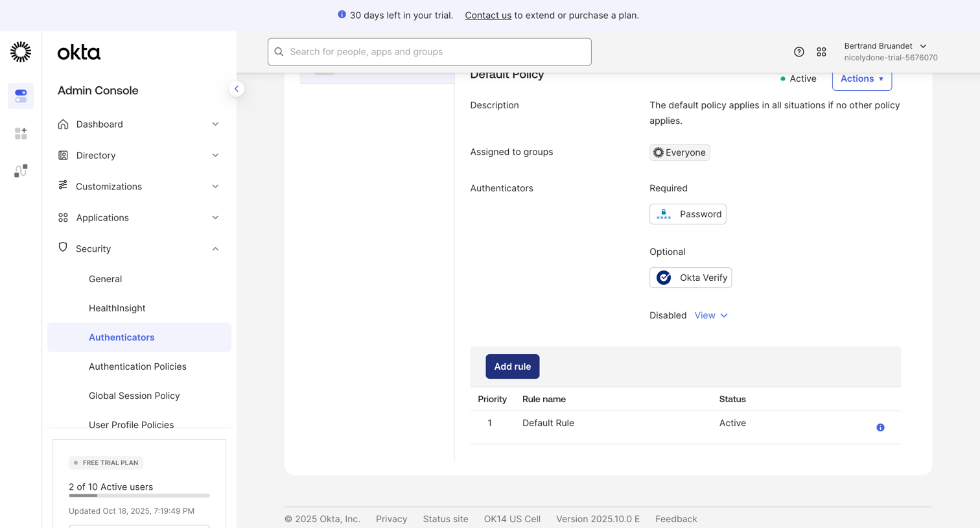Click the trial info icon in banner
The height and width of the screenshot is (528, 980).
click(x=342, y=14)
